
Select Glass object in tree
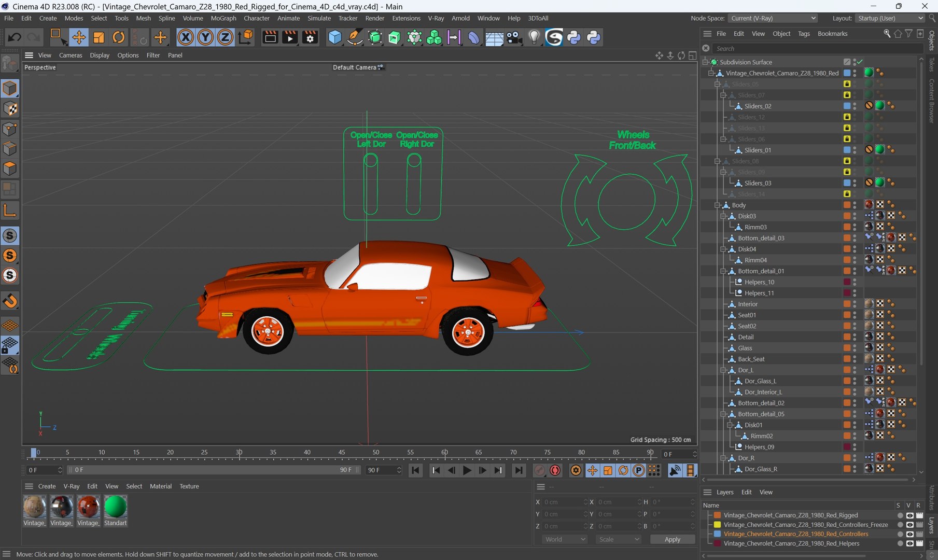click(x=745, y=348)
